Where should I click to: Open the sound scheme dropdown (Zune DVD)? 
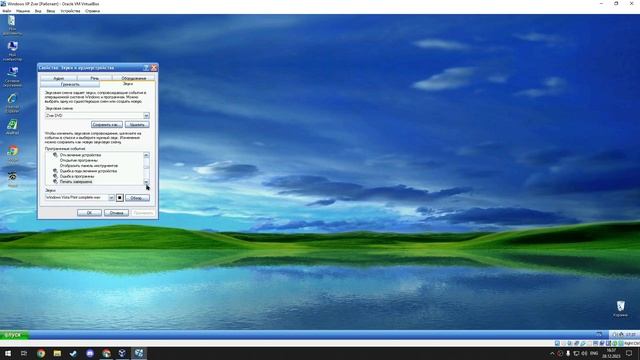tap(146, 116)
